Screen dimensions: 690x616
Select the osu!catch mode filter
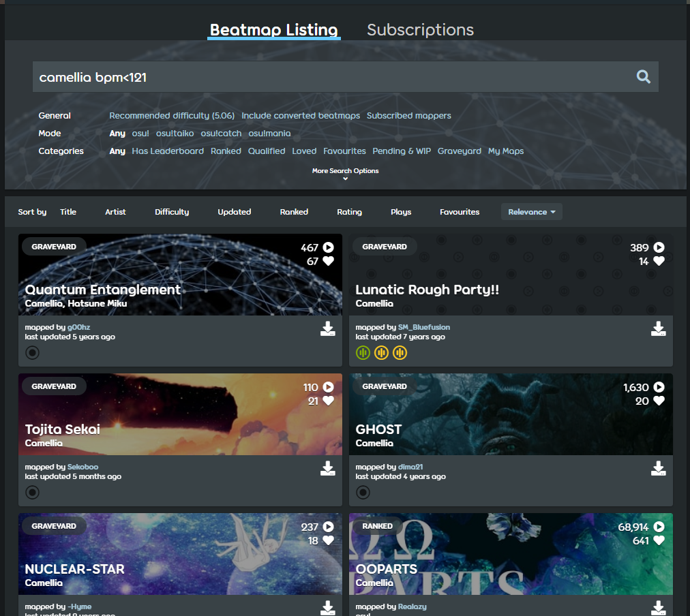[x=221, y=134]
